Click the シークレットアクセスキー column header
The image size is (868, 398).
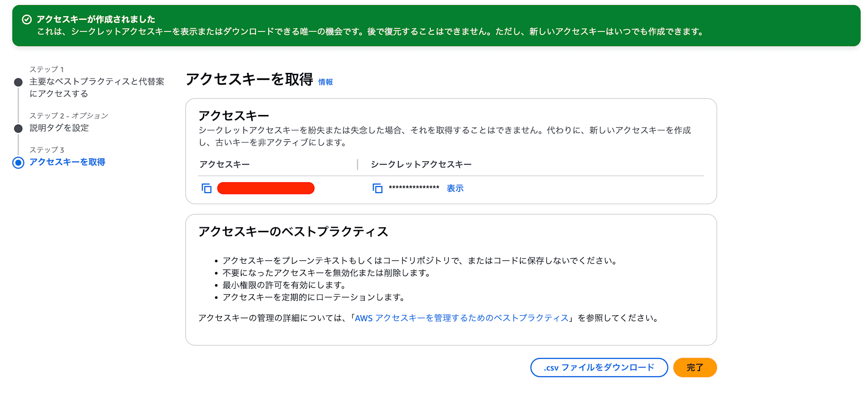[421, 164]
